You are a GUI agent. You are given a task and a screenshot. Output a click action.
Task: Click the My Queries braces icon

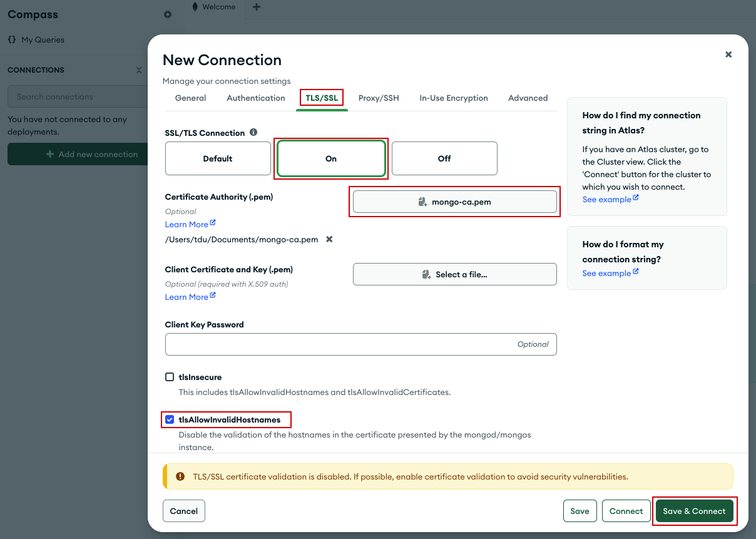(x=11, y=39)
